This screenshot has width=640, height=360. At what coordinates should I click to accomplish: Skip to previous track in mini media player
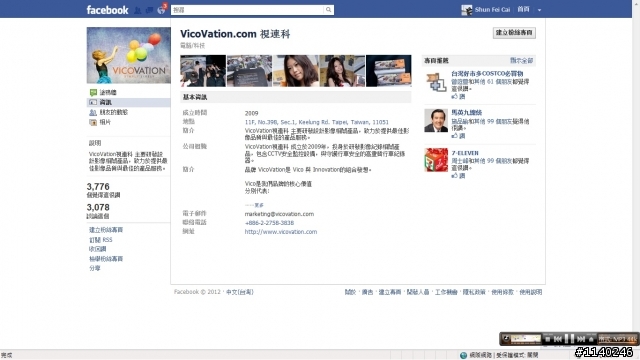tap(558, 339)
